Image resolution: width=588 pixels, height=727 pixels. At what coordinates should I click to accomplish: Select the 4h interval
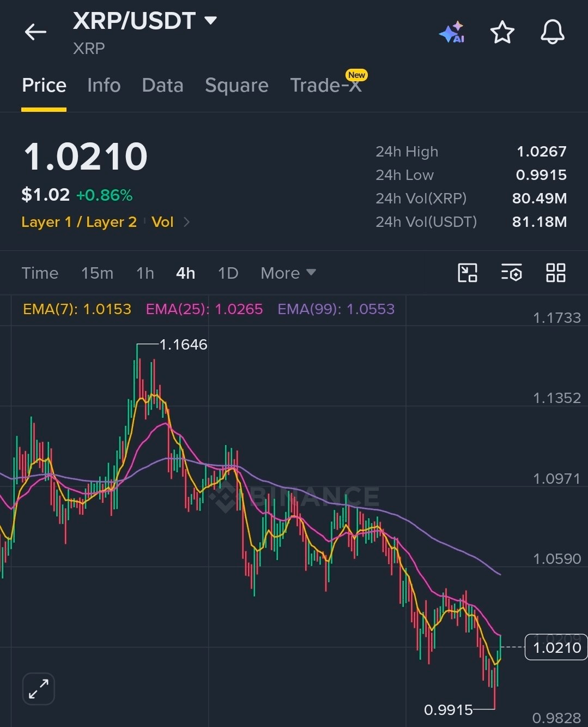[185, 273]
